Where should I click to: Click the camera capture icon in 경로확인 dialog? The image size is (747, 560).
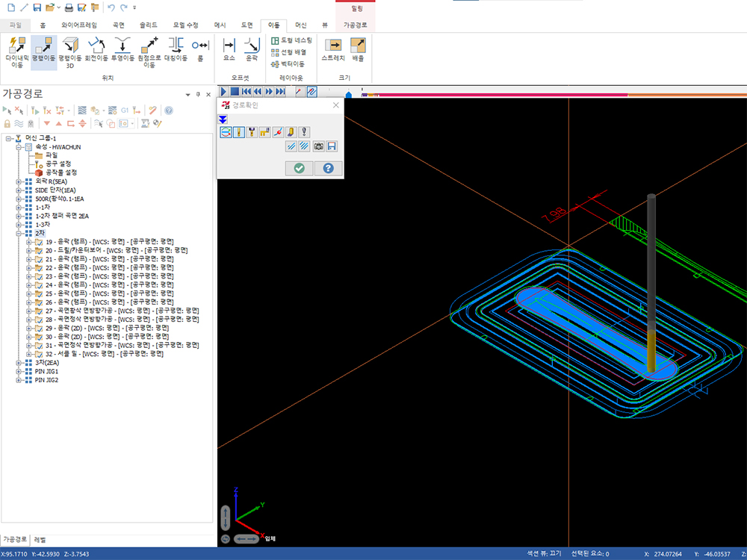pos(319,146)
